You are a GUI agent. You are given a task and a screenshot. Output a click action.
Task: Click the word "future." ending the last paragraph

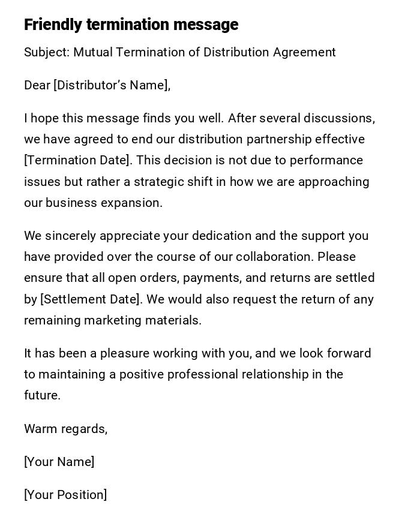pos(42,395)
